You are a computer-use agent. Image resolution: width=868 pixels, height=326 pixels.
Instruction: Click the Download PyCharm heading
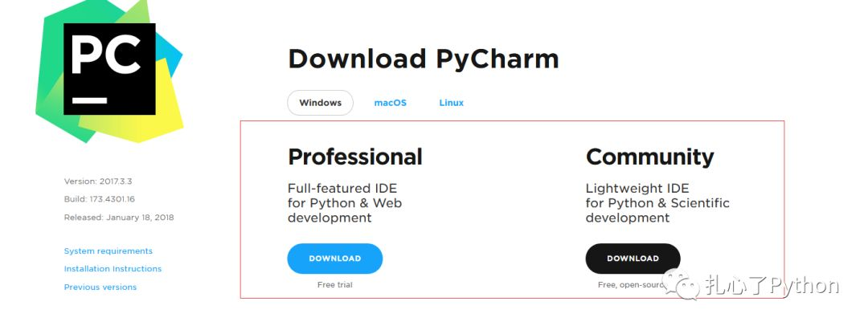click(423, 59)
